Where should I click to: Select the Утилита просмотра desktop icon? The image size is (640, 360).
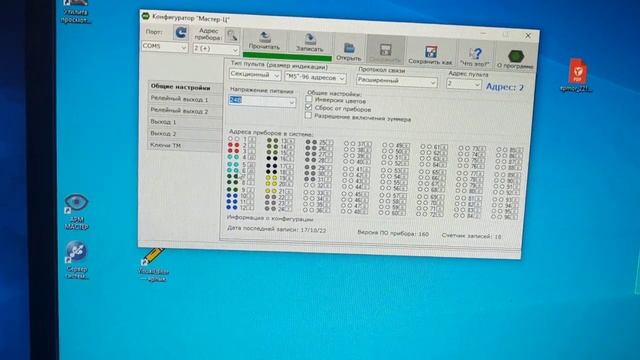[x=76, y=12]
